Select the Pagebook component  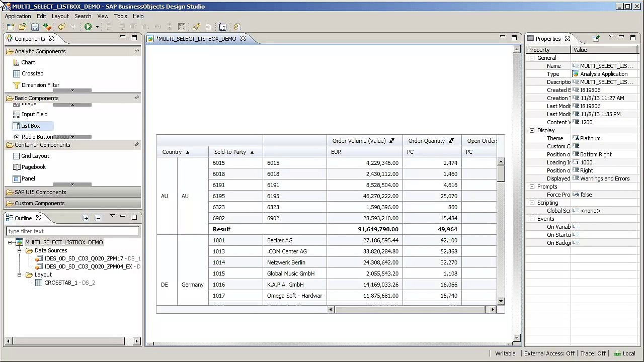[29, 167]
